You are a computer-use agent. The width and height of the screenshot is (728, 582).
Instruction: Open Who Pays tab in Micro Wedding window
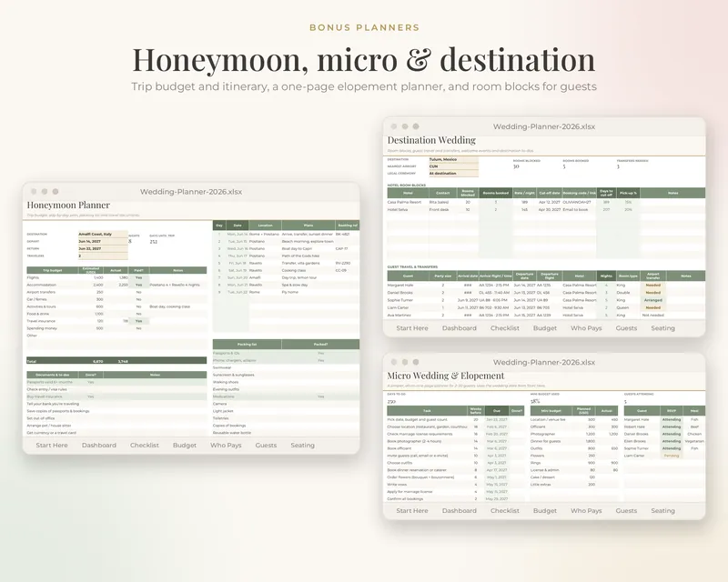tap(586, 510)
